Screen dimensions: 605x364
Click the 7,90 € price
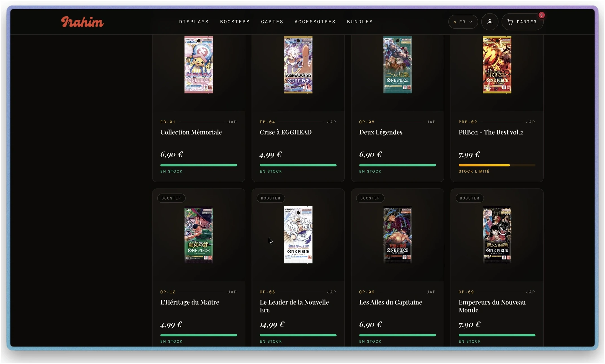point(469,325)
